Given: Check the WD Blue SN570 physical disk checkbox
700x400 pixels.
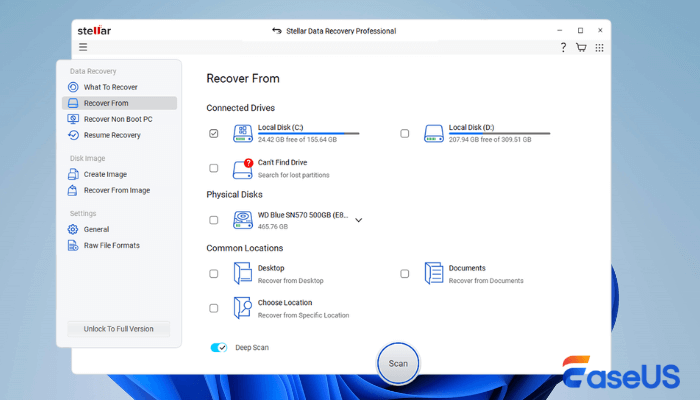Looking at the screenshot, I should click(214, 220).
